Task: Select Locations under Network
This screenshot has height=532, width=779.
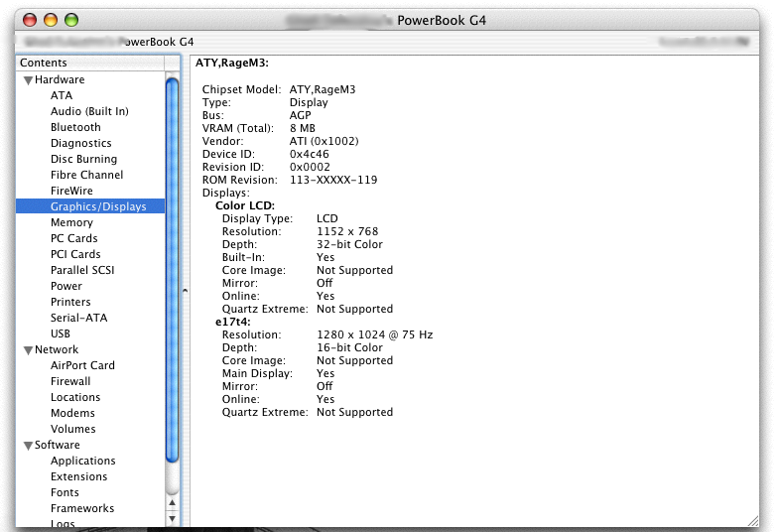Action: pos(75,397)
